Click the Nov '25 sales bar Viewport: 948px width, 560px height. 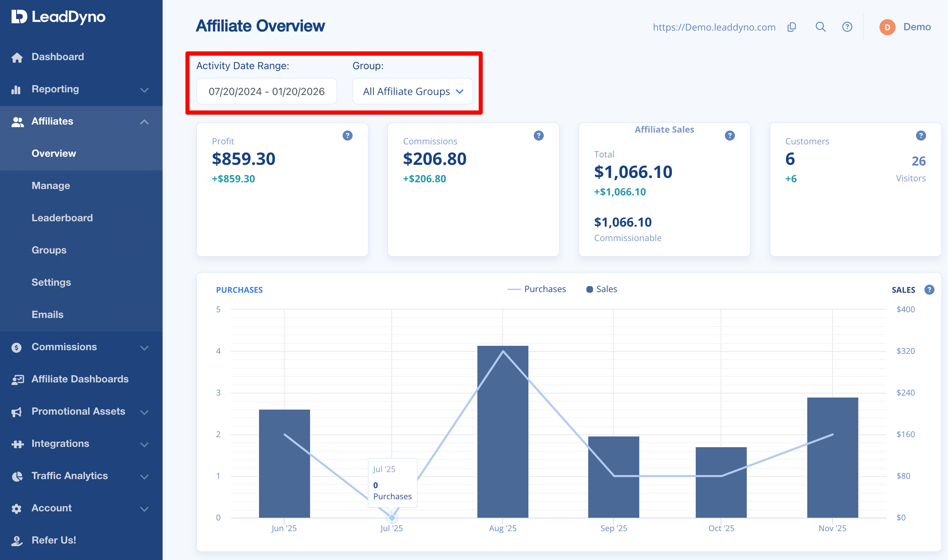pyautogui.click(x=832, y=457)
